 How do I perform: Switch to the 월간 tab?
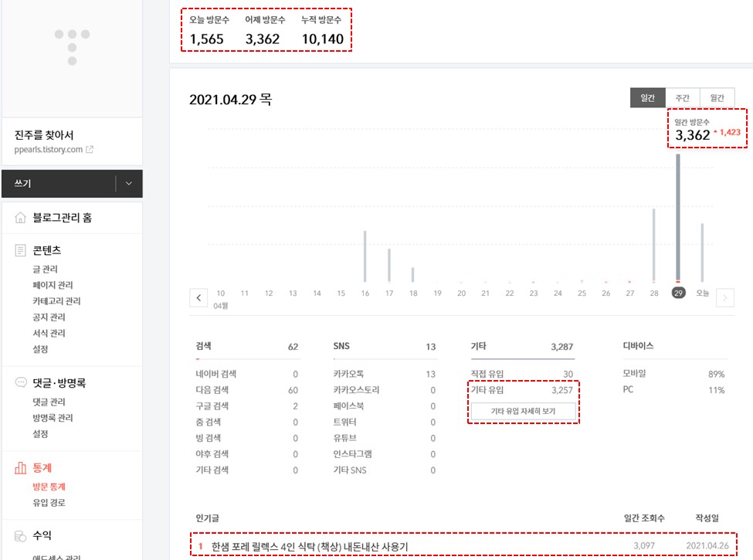tap(717, 97)
